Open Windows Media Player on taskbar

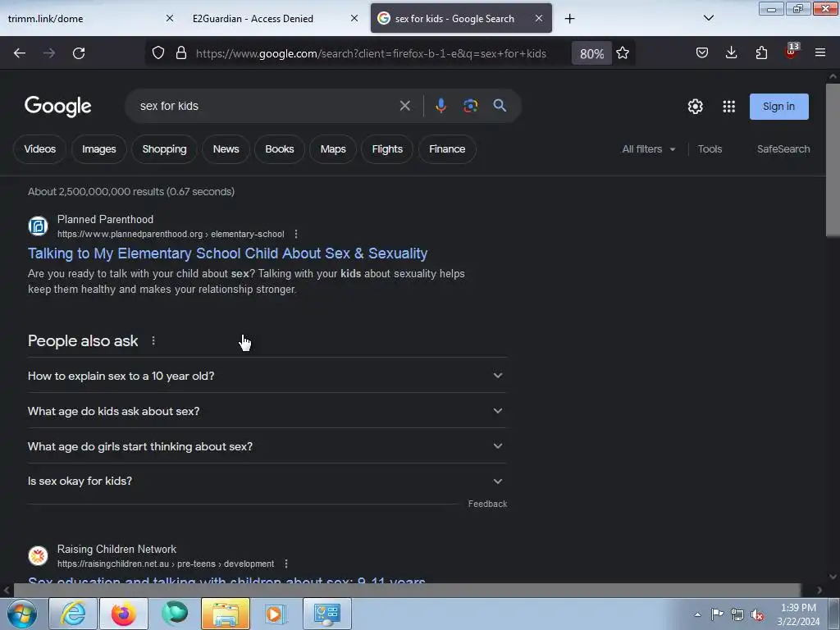pos(276,614)
